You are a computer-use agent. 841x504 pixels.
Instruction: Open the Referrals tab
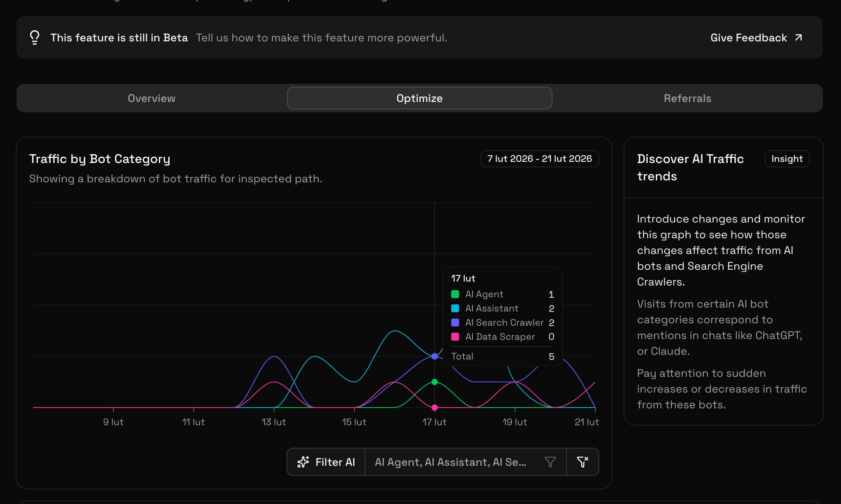tap(687, 98)
